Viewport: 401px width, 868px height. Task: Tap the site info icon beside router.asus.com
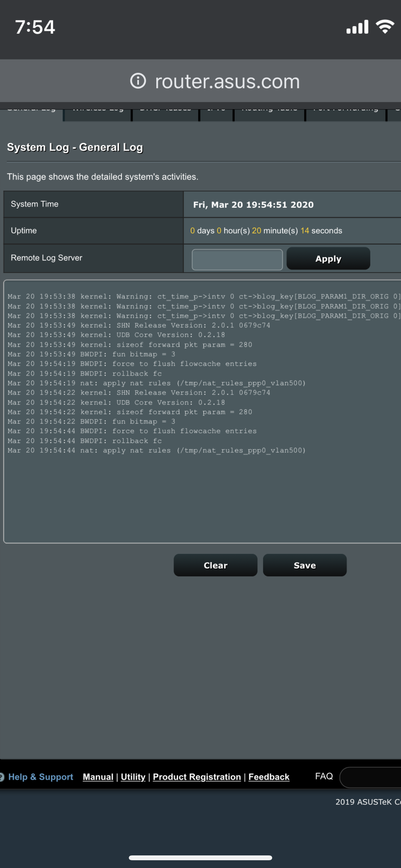(x=138, y=81)
